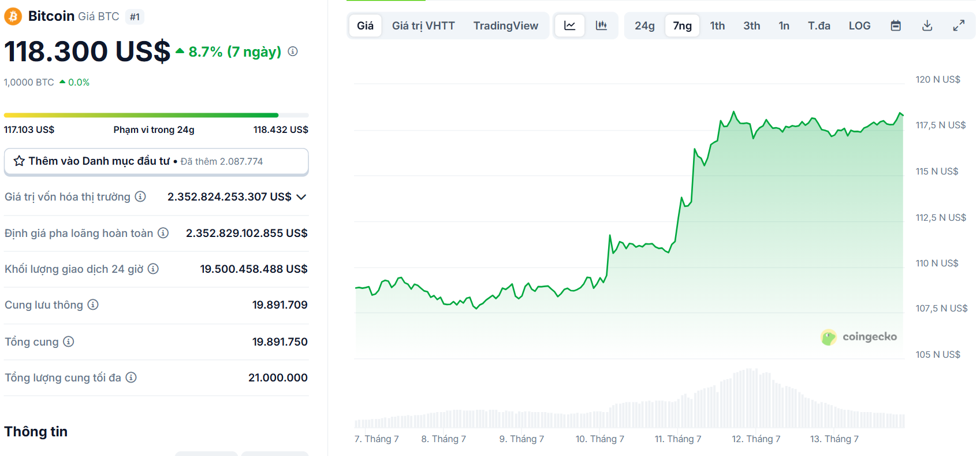Click circulating supply value 19.891.709
The width and height of the screenshot is (980, 456).
click(280, 305)
